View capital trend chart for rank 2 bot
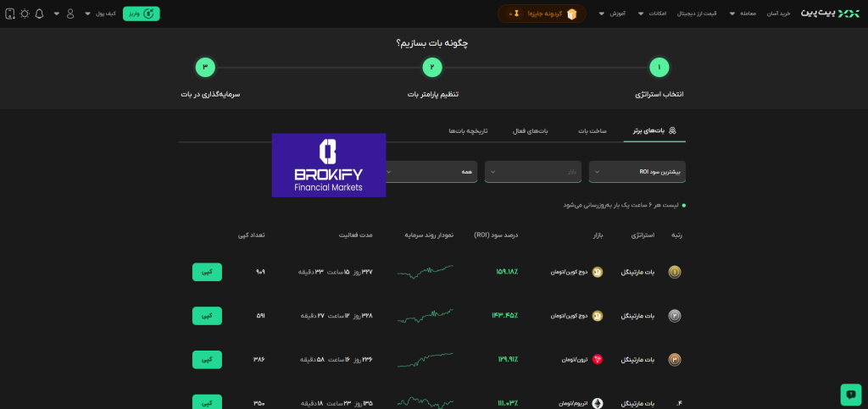Screen dimensions: 868x409 point(426,316)
